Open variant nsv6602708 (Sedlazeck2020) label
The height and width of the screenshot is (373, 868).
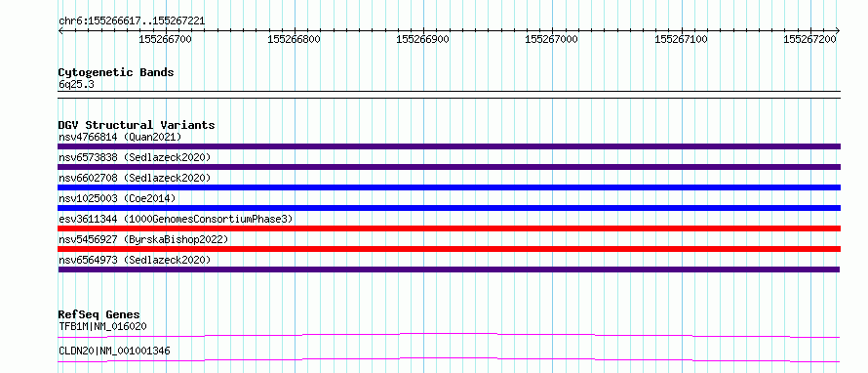point(135,178)
